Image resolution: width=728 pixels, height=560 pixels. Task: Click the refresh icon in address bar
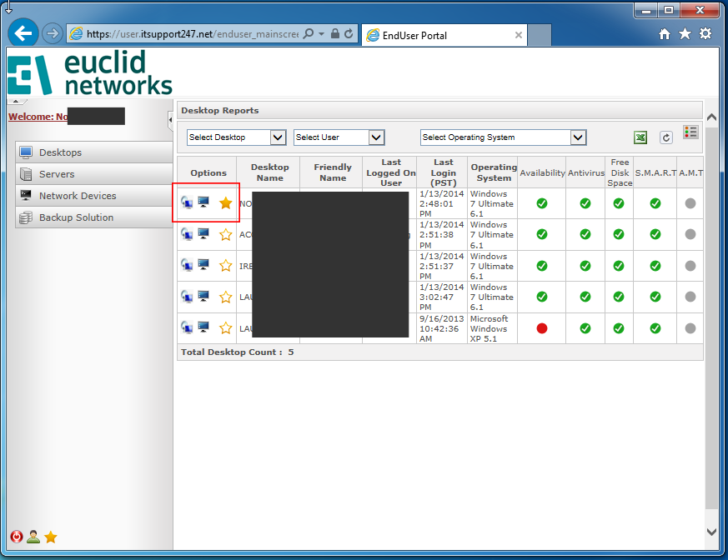(x=349, y=34)
